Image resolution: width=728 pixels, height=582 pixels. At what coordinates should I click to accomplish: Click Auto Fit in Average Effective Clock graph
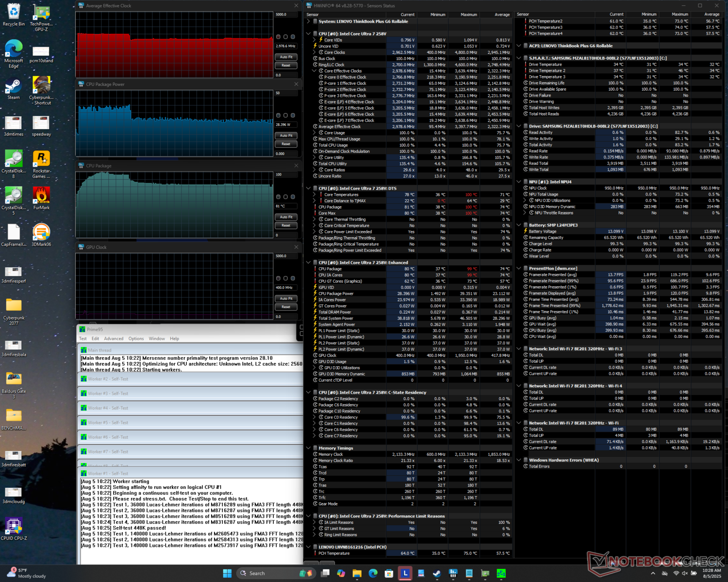click(x=286, y=57)
